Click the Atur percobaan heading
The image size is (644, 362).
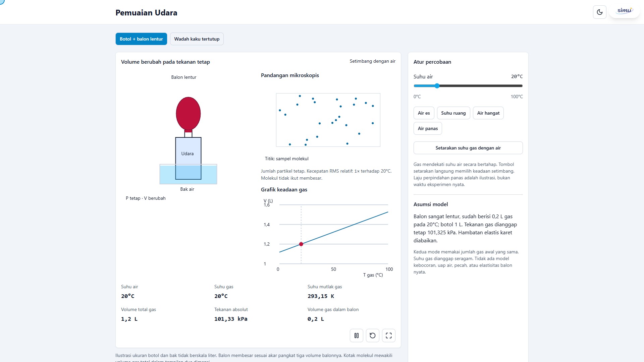pyautogui.click(x=432, y=62)
